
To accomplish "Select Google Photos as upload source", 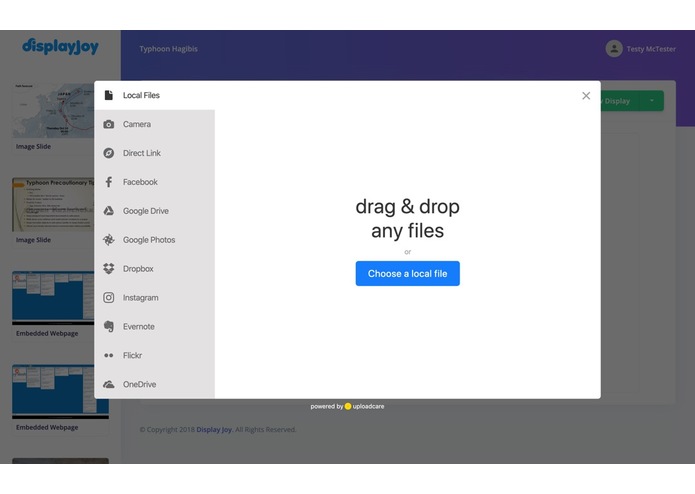I will point(154,240).
